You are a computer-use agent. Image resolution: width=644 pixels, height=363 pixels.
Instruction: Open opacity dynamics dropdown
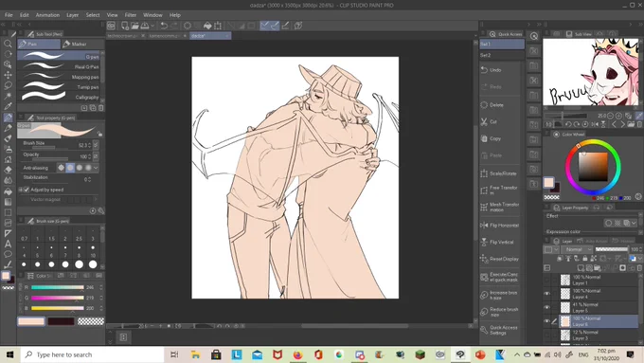tap(96, 156)
